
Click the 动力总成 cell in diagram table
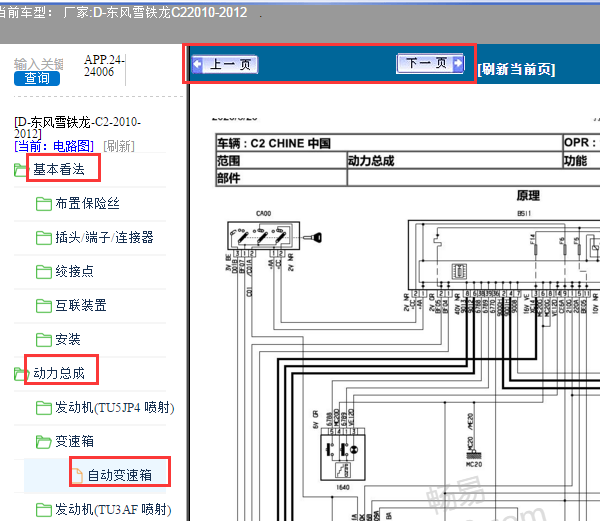454,161
